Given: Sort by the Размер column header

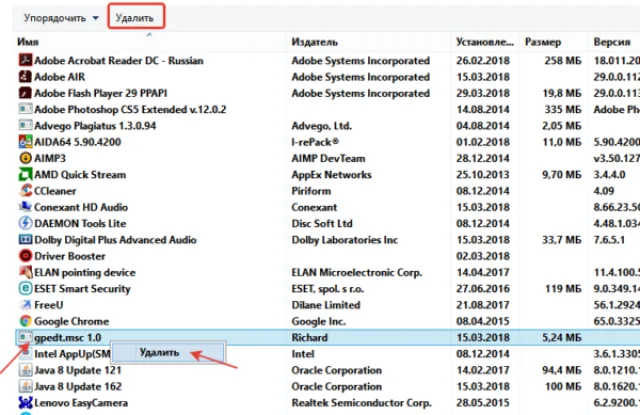Looking at the screenshot, I should pos(542,42).
